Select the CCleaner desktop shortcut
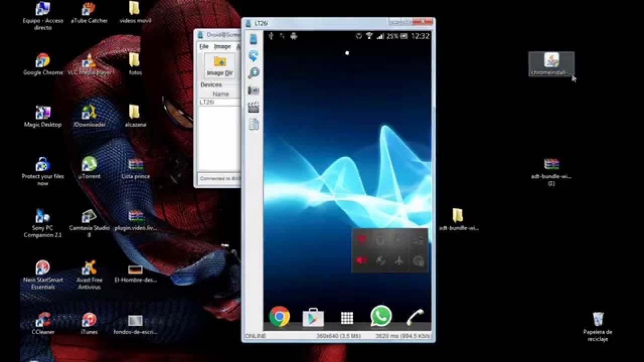 (43, 323)
